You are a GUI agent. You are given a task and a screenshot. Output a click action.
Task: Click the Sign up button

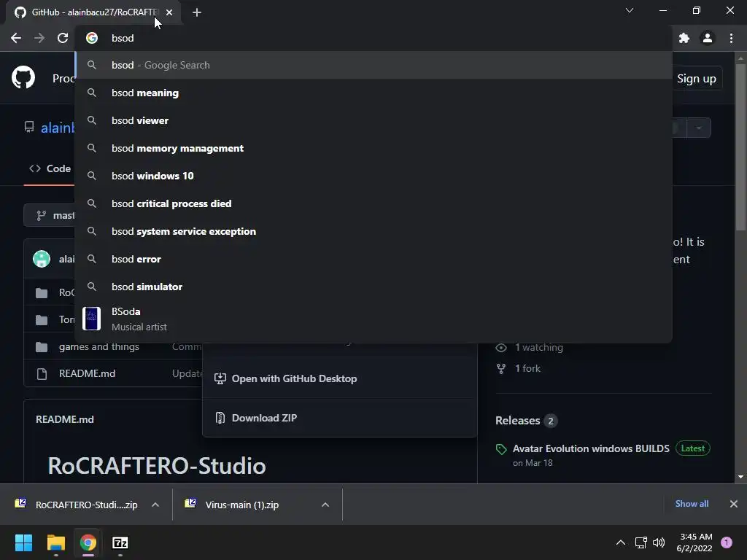click(x=696, y=79)
